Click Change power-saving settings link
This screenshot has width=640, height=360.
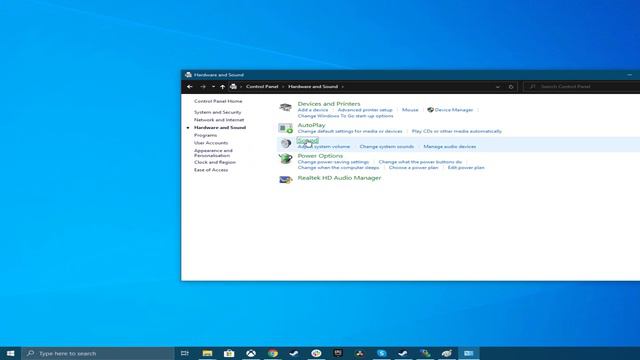(333, 162)
